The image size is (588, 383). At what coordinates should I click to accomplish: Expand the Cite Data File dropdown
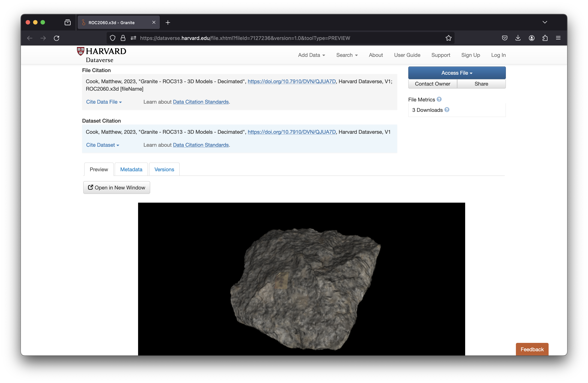(104, 102)
